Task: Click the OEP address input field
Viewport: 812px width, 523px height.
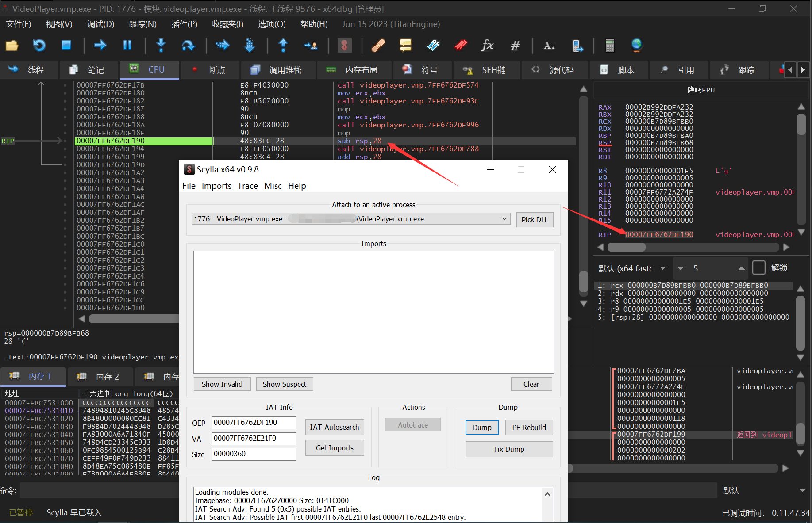Action: 254,423
